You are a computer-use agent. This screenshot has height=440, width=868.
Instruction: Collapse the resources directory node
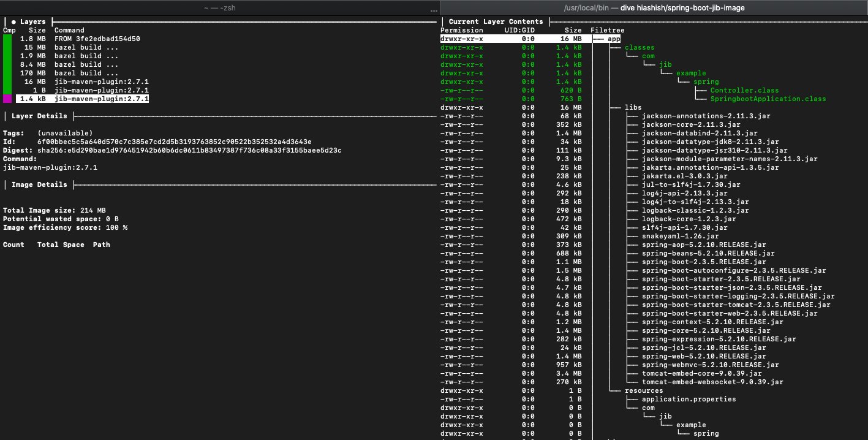[644, 390]
